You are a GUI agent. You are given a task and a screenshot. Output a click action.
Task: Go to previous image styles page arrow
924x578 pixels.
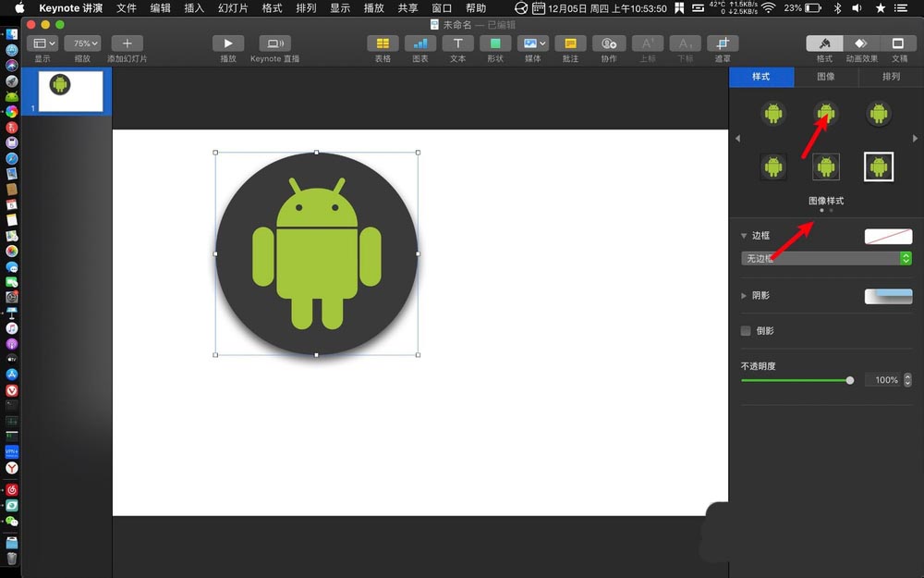pyautogui.click(x=737, y=139)
